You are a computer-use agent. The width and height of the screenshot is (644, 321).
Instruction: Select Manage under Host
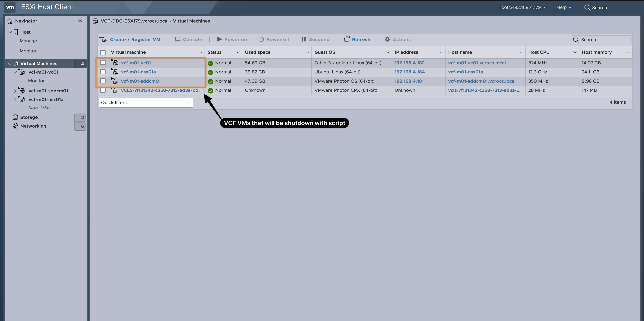click(28, 41)
